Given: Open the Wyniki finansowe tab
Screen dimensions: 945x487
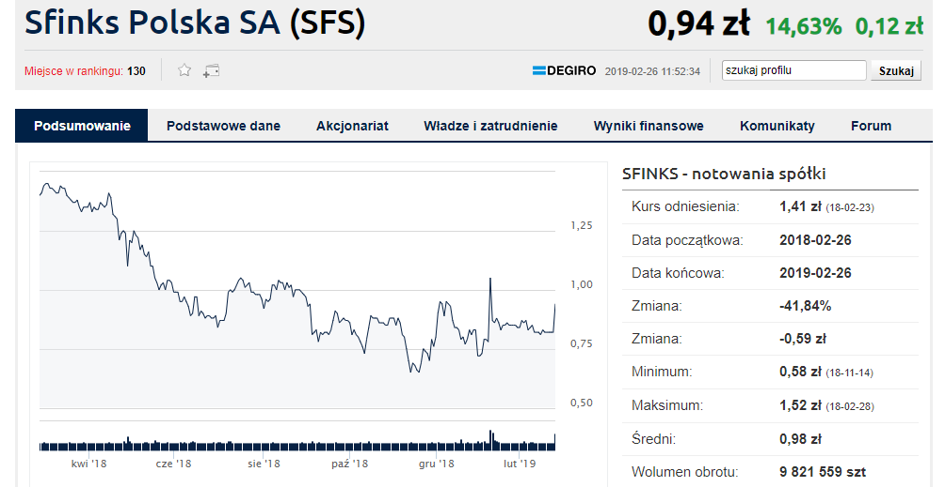Looking at the screenshot, I should [x=648, y=126].
